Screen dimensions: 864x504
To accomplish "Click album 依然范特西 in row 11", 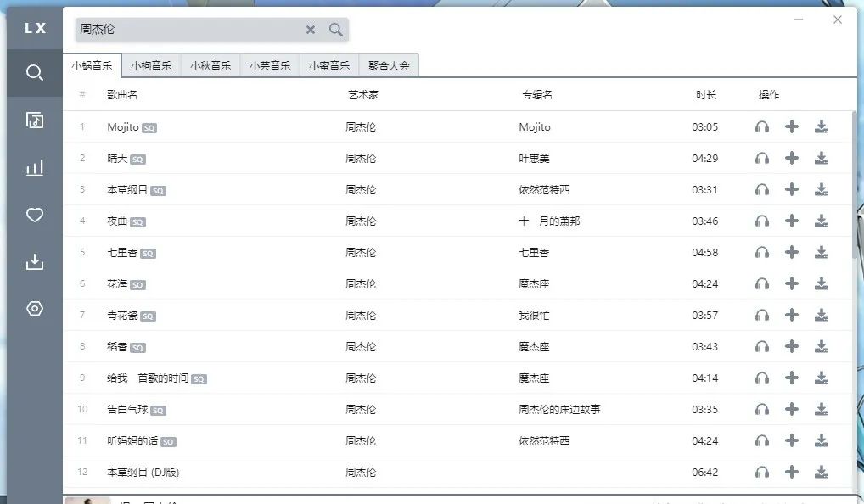I will tap(544, 440).
